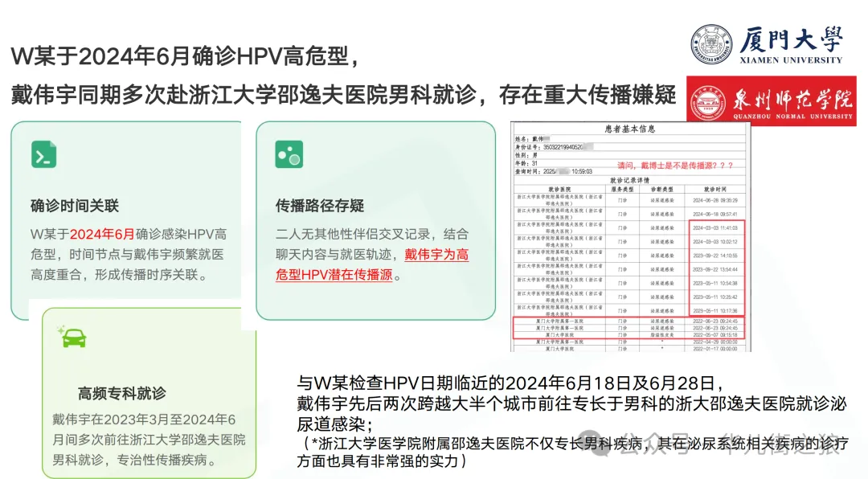Viewport: 868px width, 479px height.
Task: Click the bottom paragraph line starting 与W某检查HPV日期
Action: (511, 383)
